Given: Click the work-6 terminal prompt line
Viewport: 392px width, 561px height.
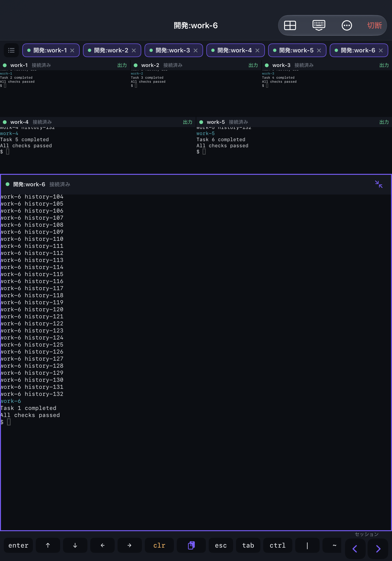Looking at the screenshot, I should (5, 422).
